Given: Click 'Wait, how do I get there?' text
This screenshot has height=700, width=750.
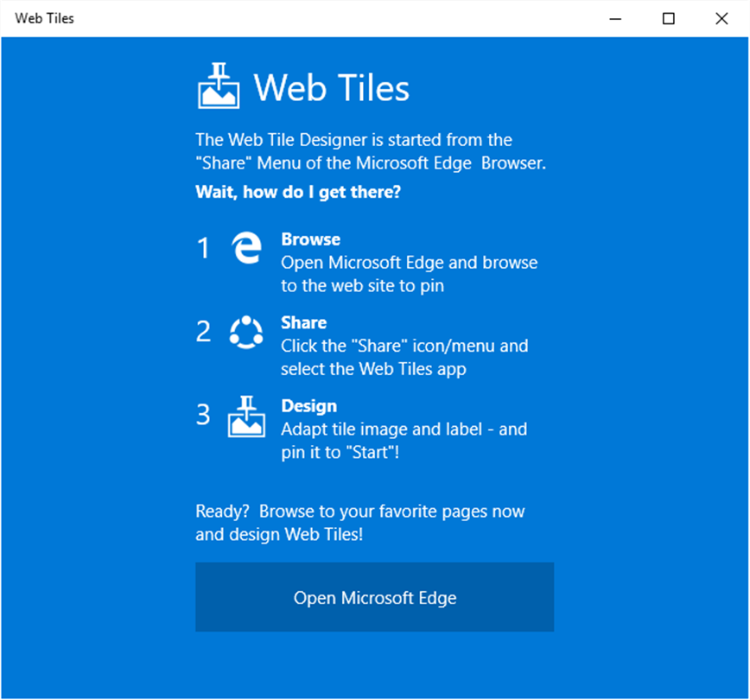Looking at the screenshot, I should tap(298, 192).
